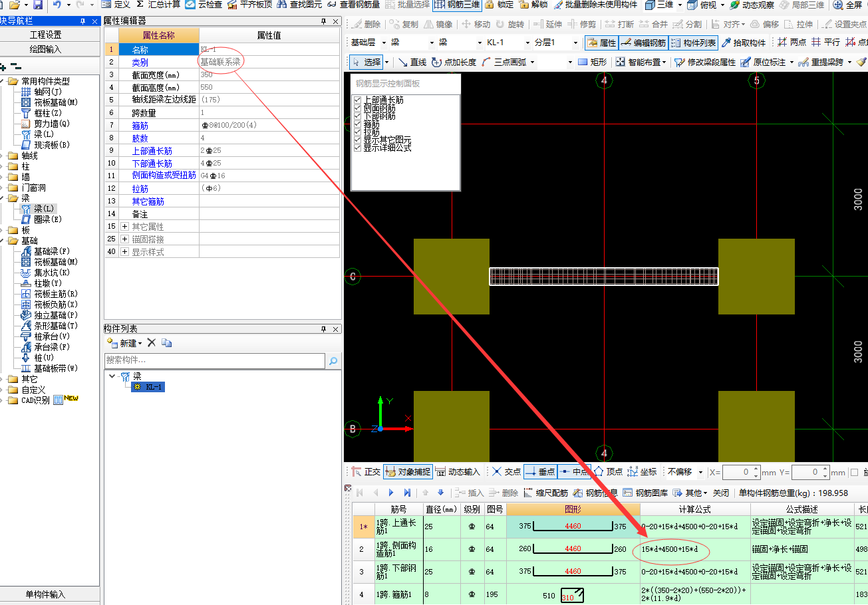868x605 pixels.
Task: Open the 分层1 layer dropdown
Action: coord(575,43)
